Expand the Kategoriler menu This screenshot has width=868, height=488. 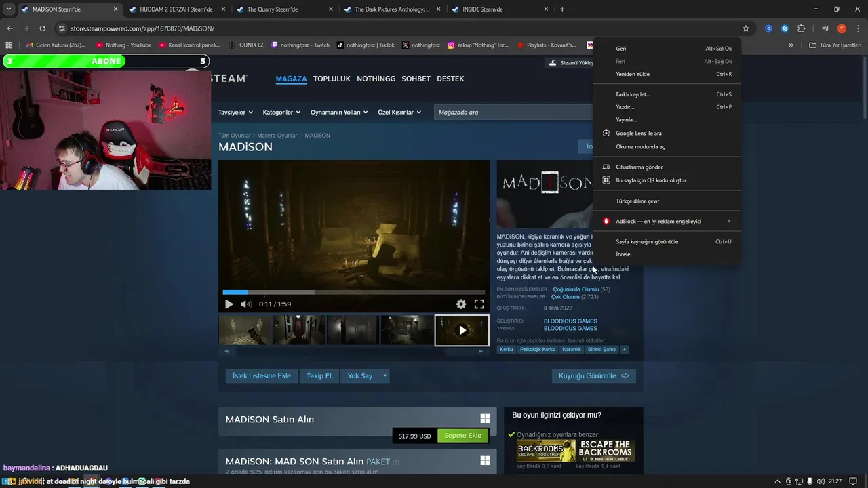click(x=281, y=113)
